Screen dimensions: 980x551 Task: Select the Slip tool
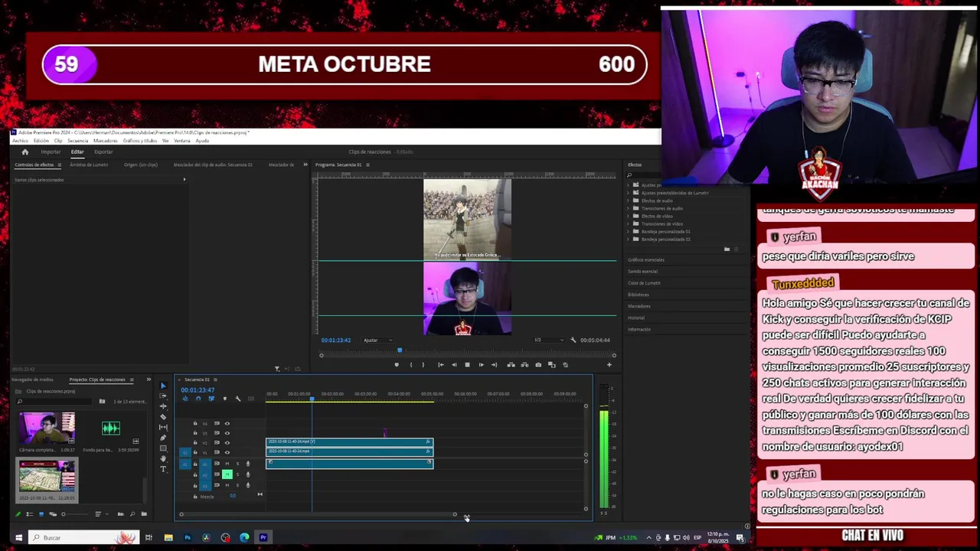click(163, 427)
